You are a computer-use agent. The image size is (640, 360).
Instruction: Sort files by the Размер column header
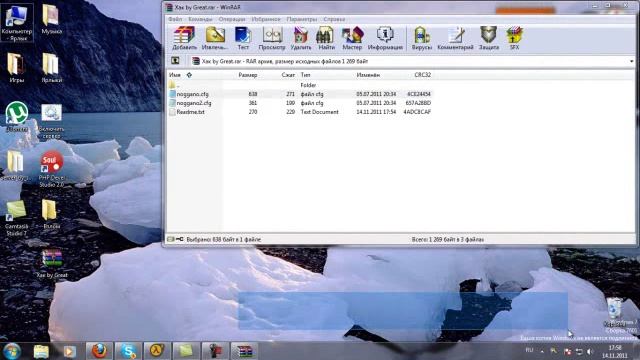[247, 75]
